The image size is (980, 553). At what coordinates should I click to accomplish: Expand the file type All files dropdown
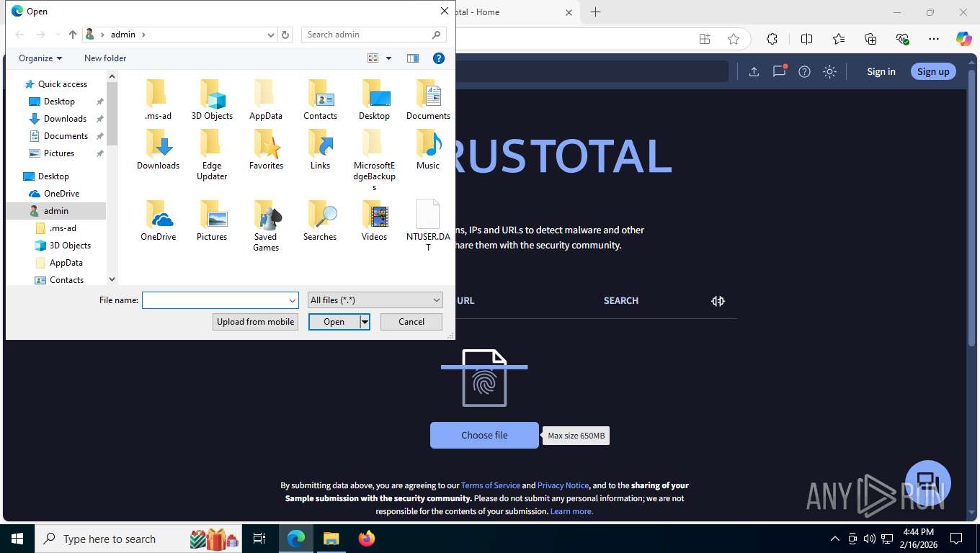coord(375,300)
